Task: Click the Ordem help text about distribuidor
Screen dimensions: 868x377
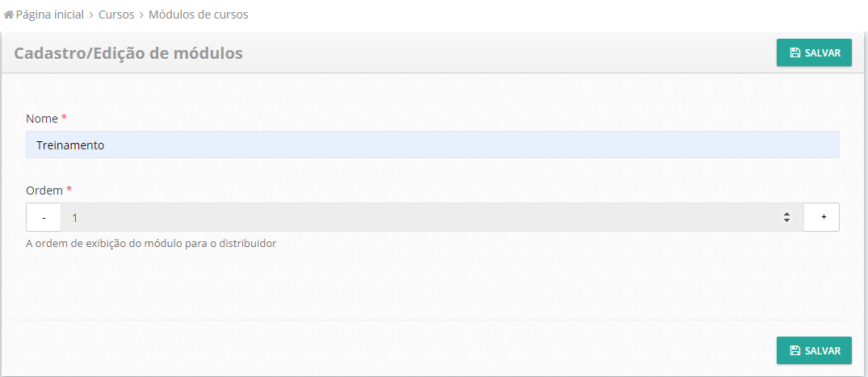Action: [x=151, y=243]
